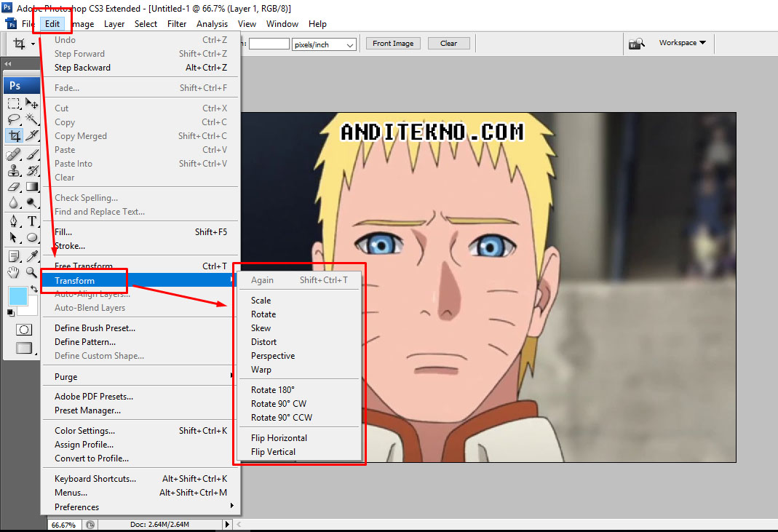778x532 pixels.
Task: Select the Type tool
Action: tap(32, 221)
